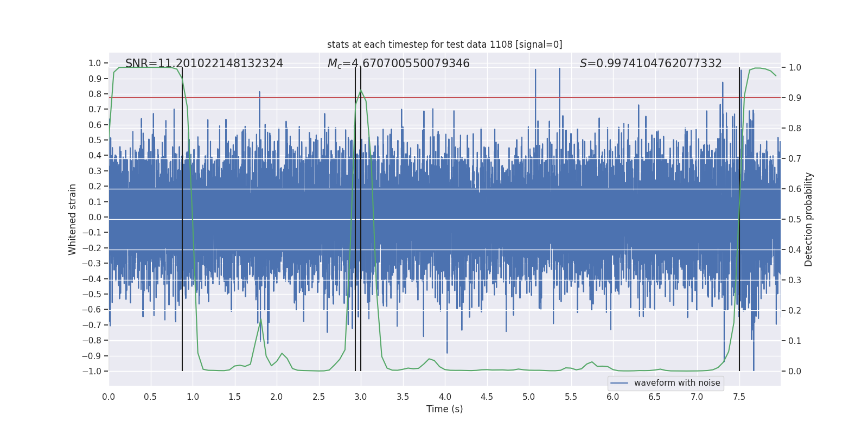Click the 'waveform with noise' legend text
This screenshot has height=434, width=868.
tap(677, 383)
